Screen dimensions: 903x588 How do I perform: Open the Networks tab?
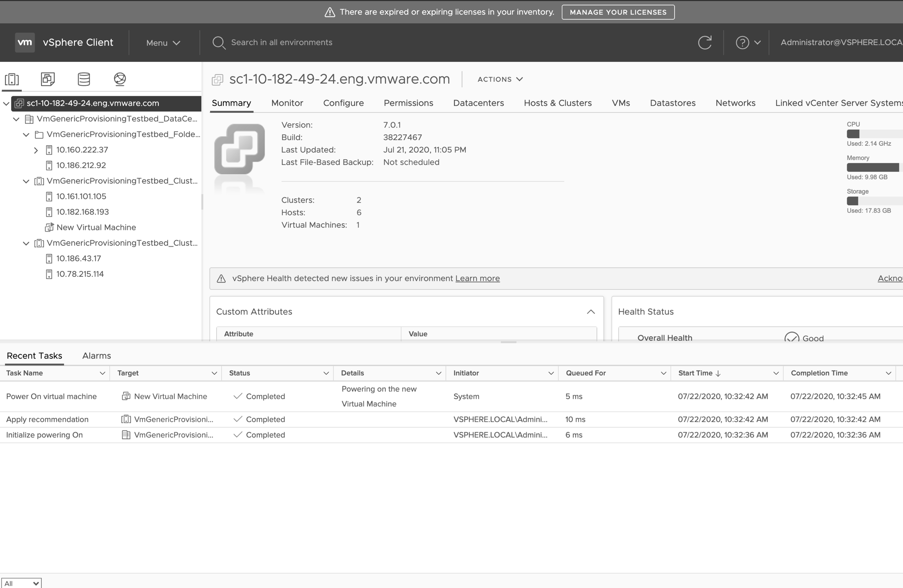tap(735, 103)
